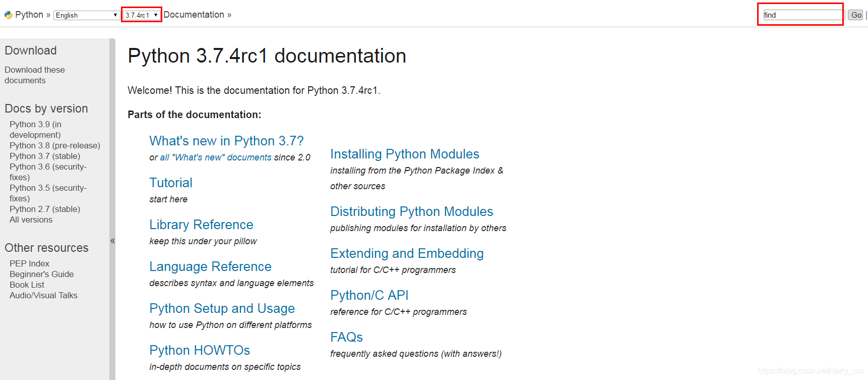Open Download these documents link
The height and width of the screenshot is (380, 868).
point(35,75)
